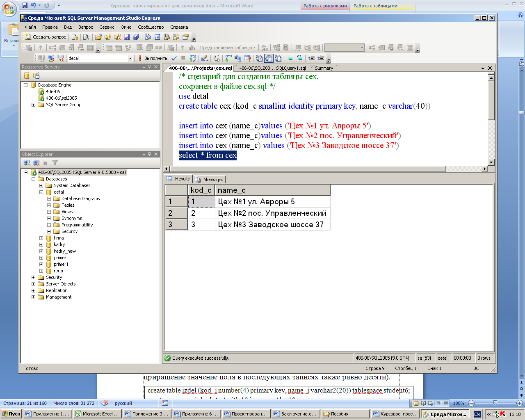Collapse the Databases folder in Object Explorer
525x420 pixels.
(x=33, y=179)
